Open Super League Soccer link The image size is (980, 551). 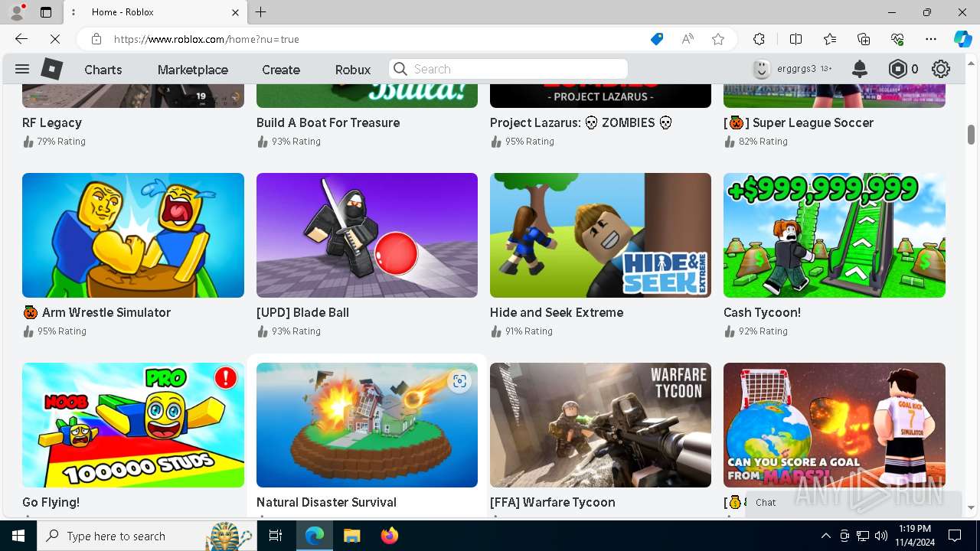[x=799, y=122]
